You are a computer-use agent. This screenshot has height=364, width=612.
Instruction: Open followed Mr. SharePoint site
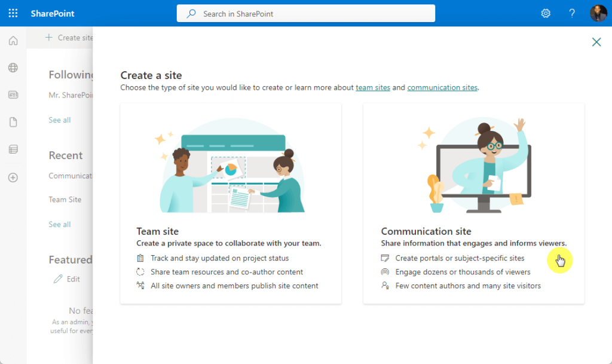71,95
